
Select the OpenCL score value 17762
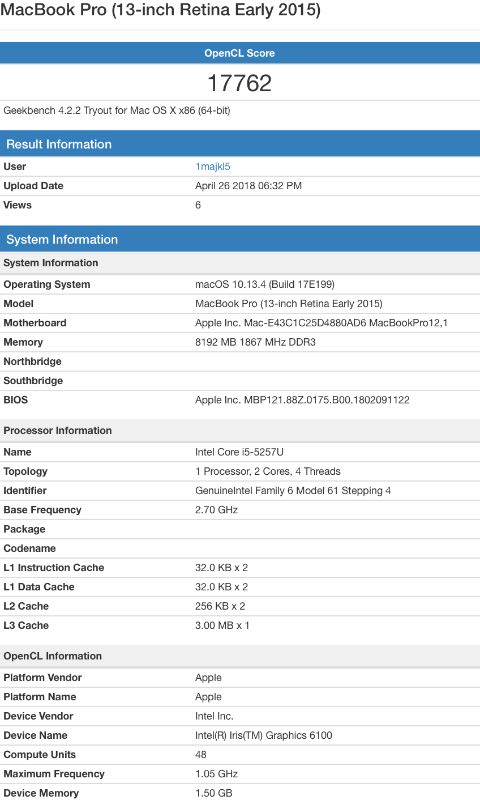(x=240, y=83)
